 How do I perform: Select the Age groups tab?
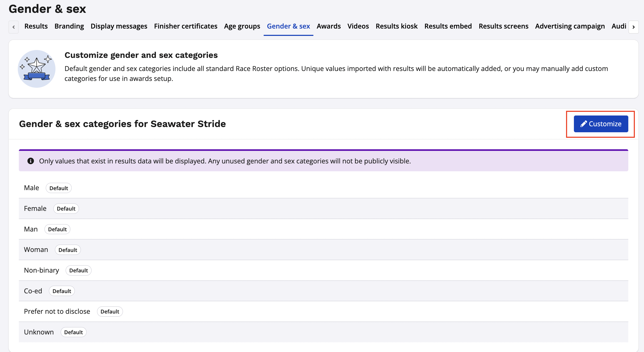(242, 26)
